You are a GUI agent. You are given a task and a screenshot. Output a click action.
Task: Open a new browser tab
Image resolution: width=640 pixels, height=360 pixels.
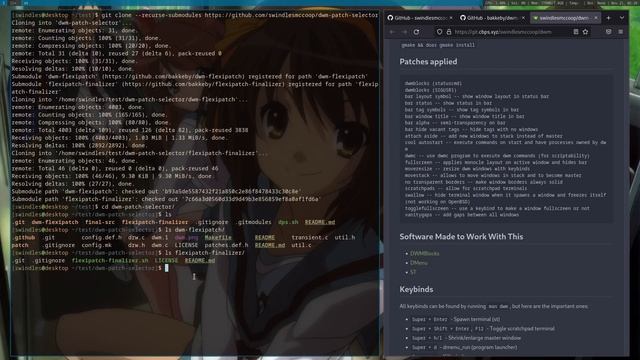click(x=608, y=18)
